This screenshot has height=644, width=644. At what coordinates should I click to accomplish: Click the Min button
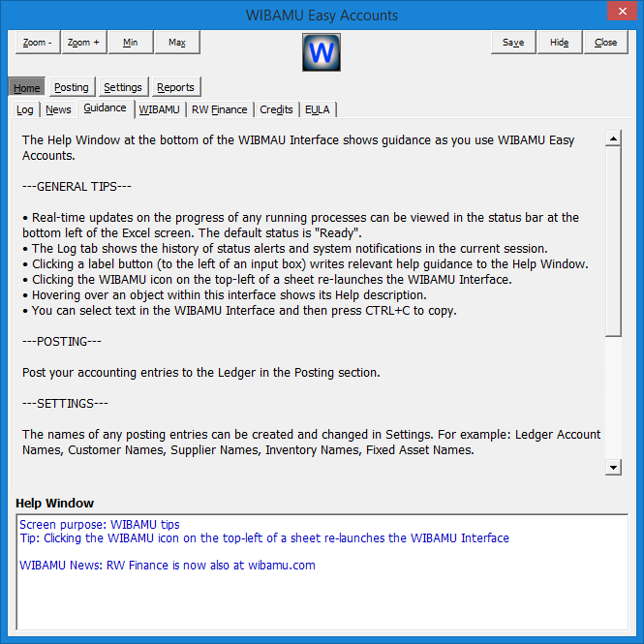[130, 43]
